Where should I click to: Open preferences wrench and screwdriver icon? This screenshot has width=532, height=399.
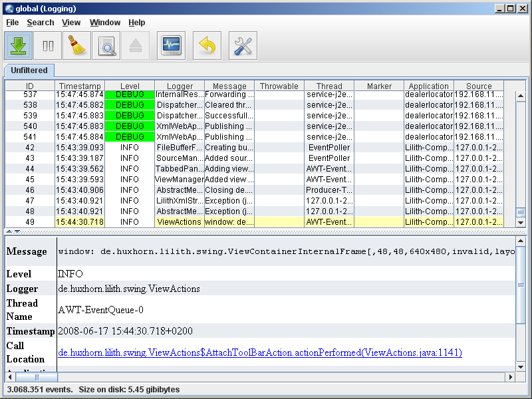243,46
